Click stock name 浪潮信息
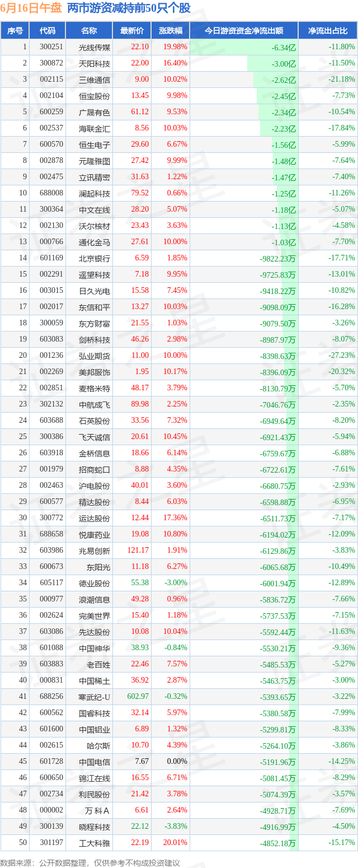 click(x=95, y=599)
